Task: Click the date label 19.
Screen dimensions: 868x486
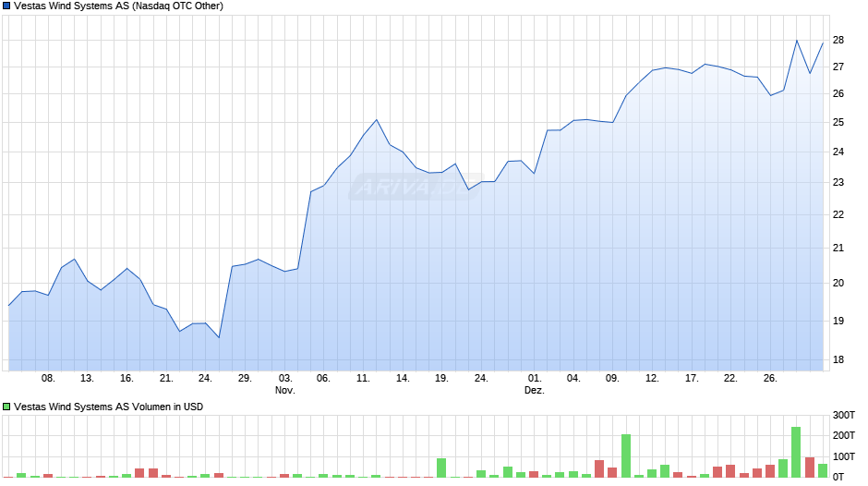Action: click(x=441, y=378)
